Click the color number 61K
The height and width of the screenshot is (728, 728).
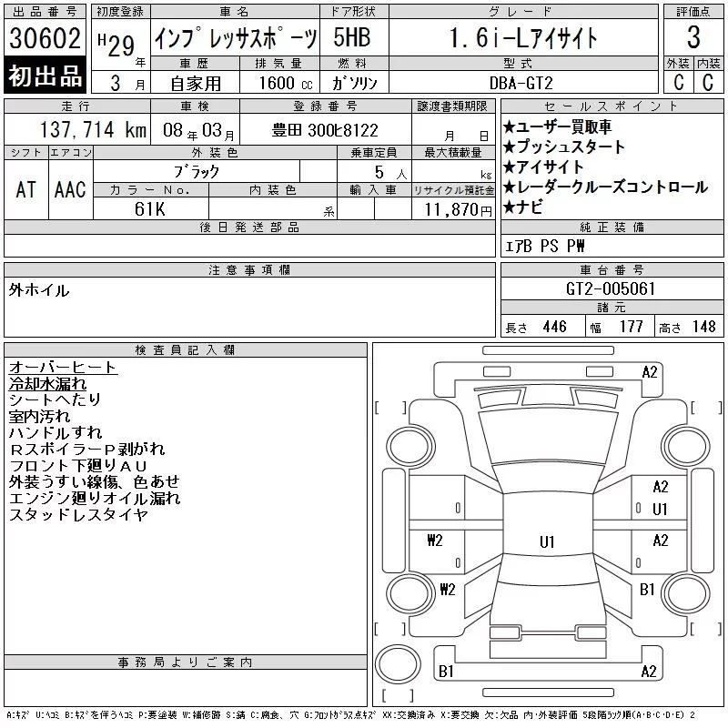click(150, 208)
